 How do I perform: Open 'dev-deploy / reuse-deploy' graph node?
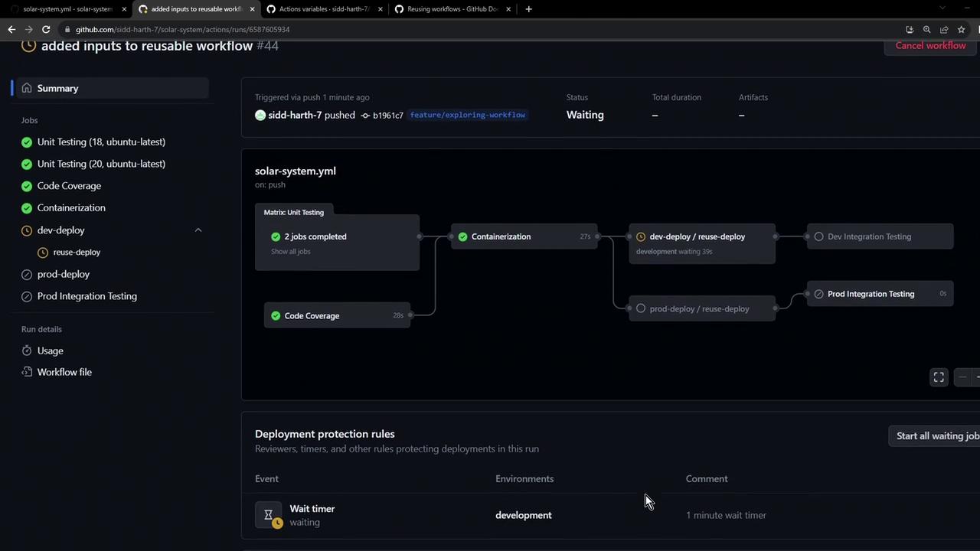click(x=702, y=243)
